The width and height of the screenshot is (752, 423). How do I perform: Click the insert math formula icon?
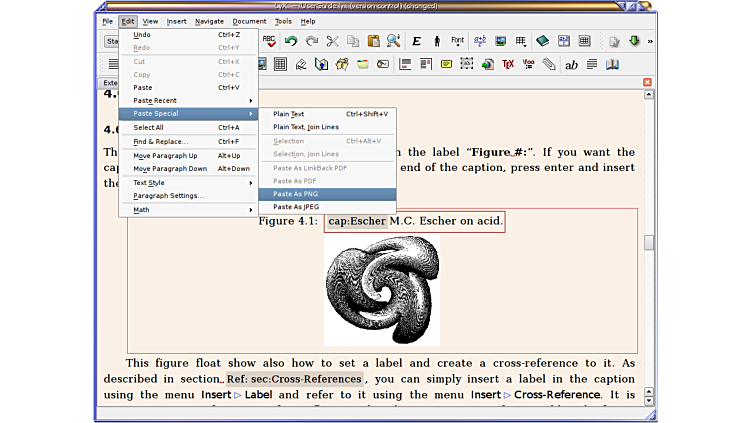click(480, 41)
